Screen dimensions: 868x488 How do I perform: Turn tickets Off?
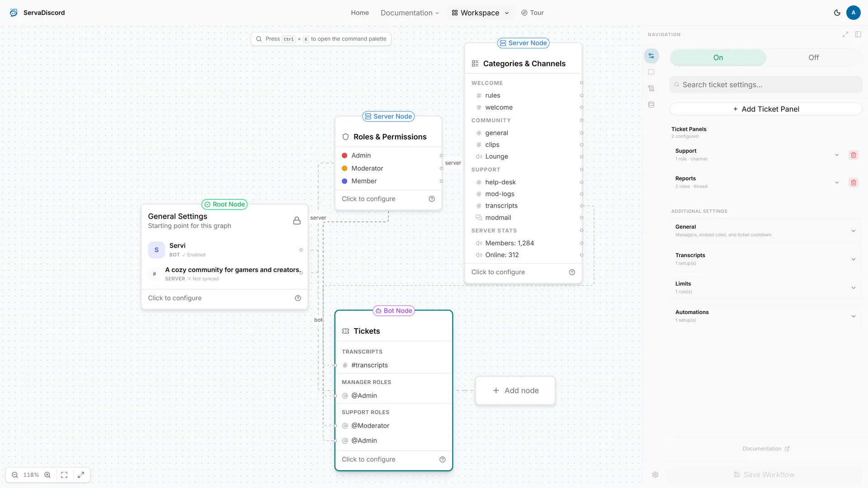tap(814, 57)
